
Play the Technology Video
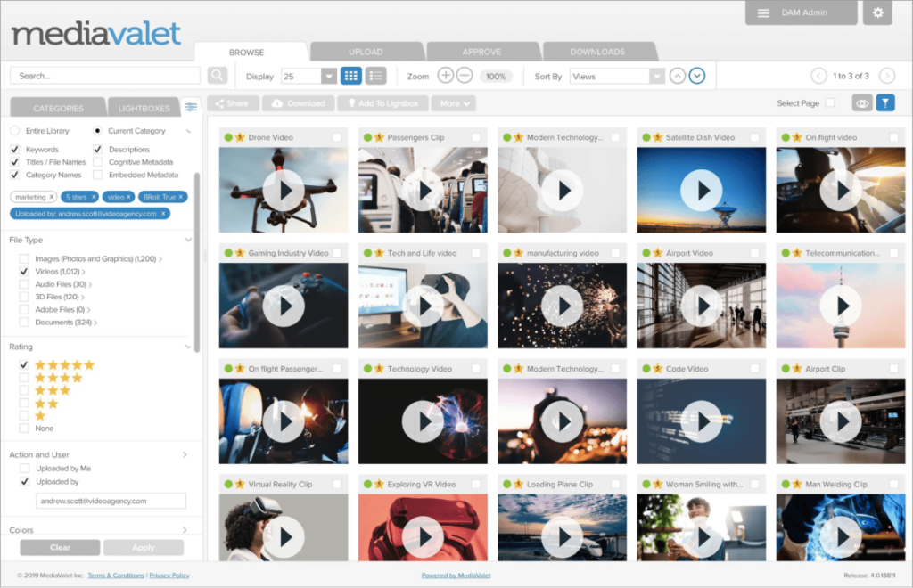tap(423, 421)
